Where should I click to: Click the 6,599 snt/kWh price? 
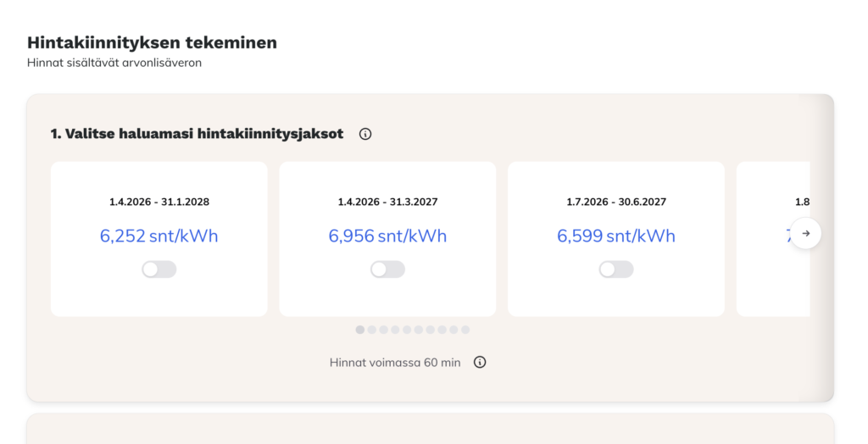pos(616,236)
